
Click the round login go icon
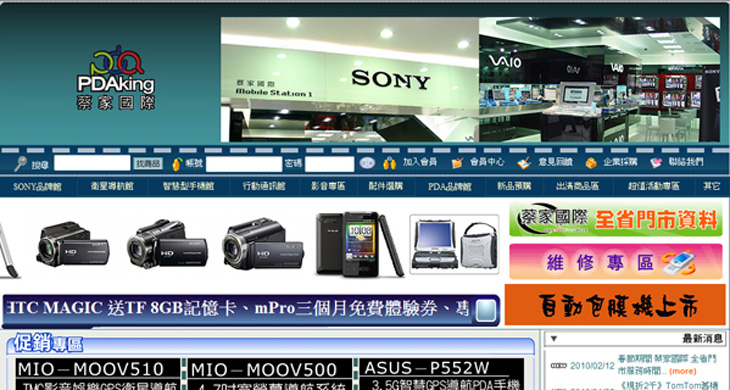point(367,163)
